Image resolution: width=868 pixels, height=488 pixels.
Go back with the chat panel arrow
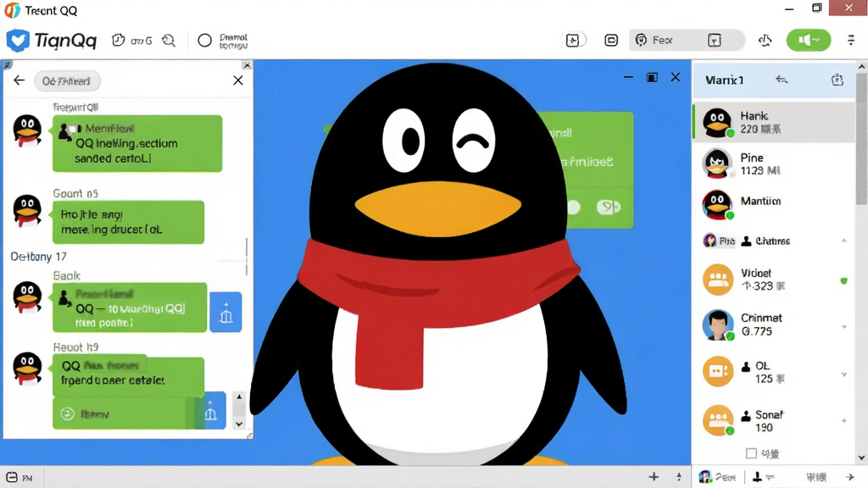(x=19, y=80)
